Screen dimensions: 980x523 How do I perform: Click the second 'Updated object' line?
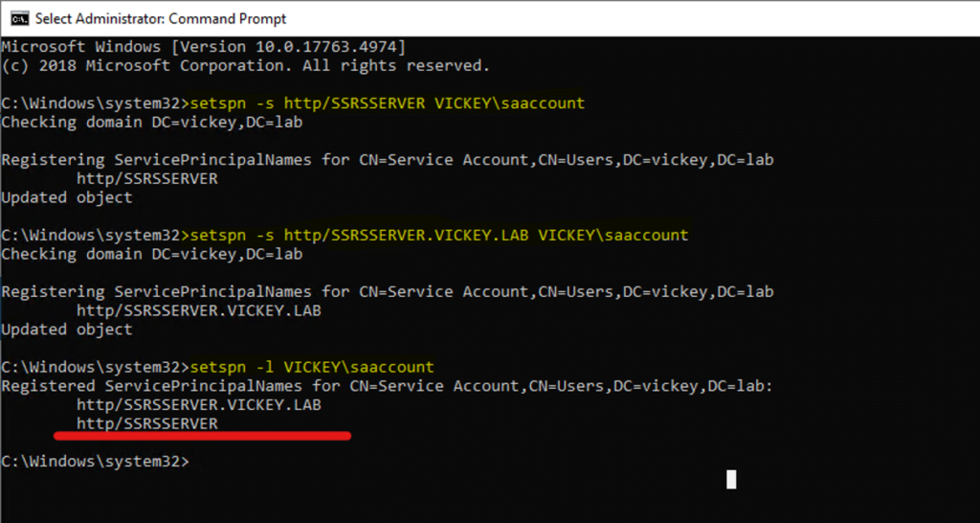[67, 330]
